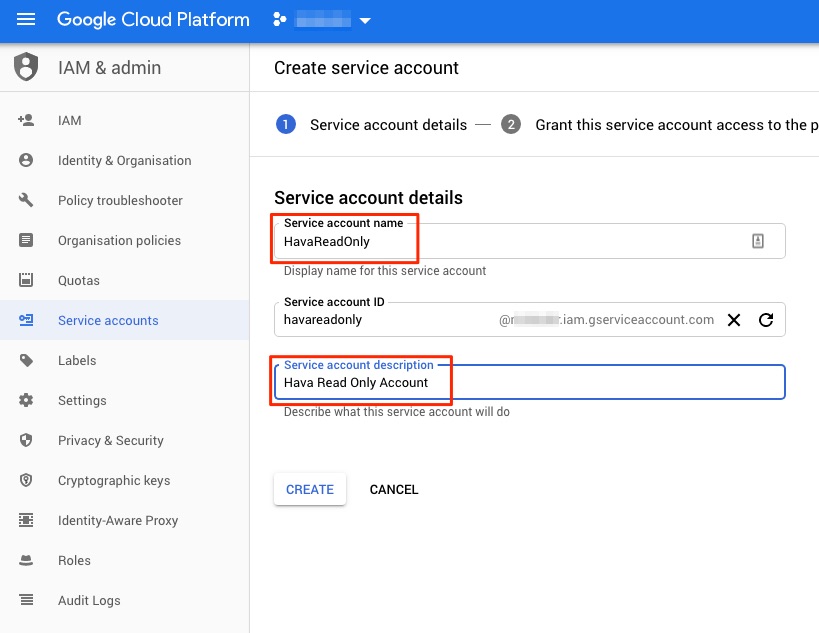Click the 'Create service account' page heading
Image resolution: width=819 pixels, height=633 pixels.
[x=366, y=68]
